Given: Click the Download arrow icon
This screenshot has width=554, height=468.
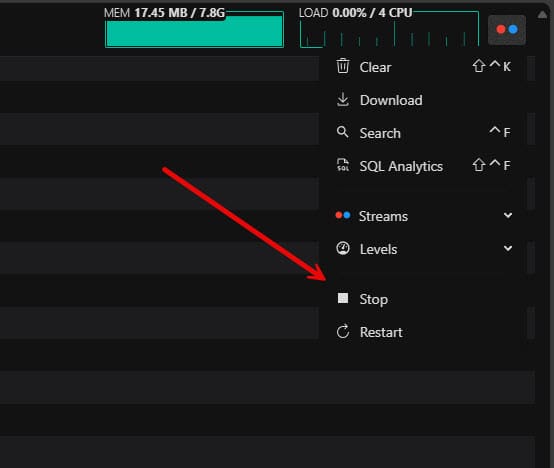Looking at the screenshot, I should (343, 100).
